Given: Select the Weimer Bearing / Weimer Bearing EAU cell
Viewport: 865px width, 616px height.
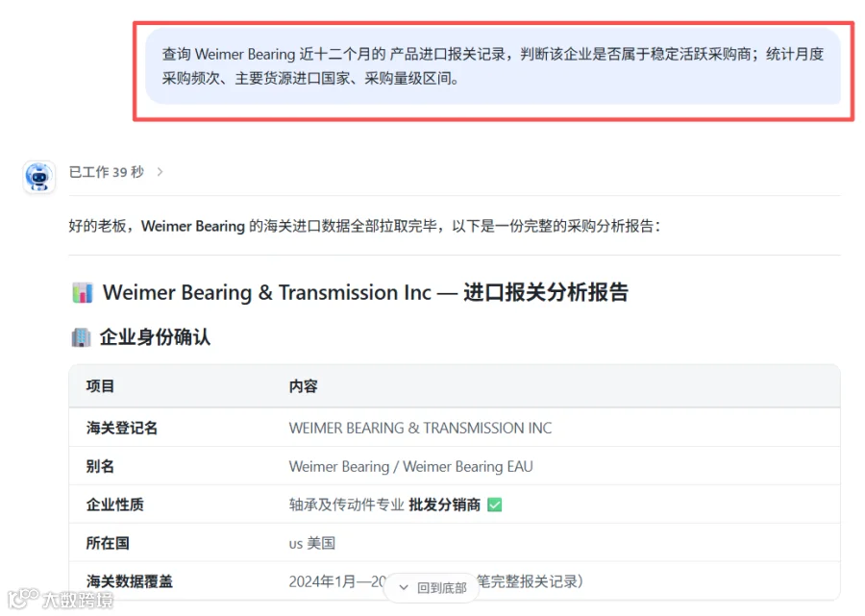Looking at the screenshot, I should tap(411, 466).
